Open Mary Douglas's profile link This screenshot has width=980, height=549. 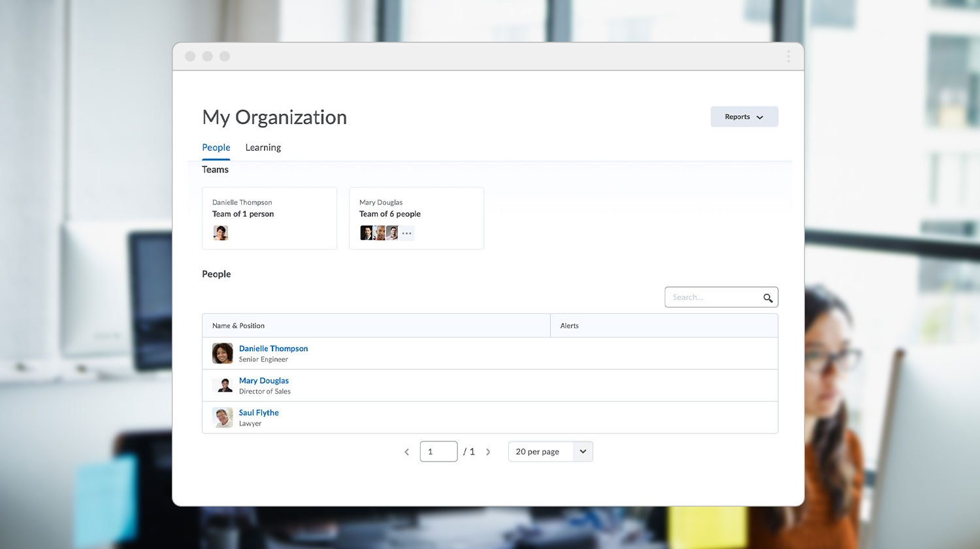click(264, 381)
